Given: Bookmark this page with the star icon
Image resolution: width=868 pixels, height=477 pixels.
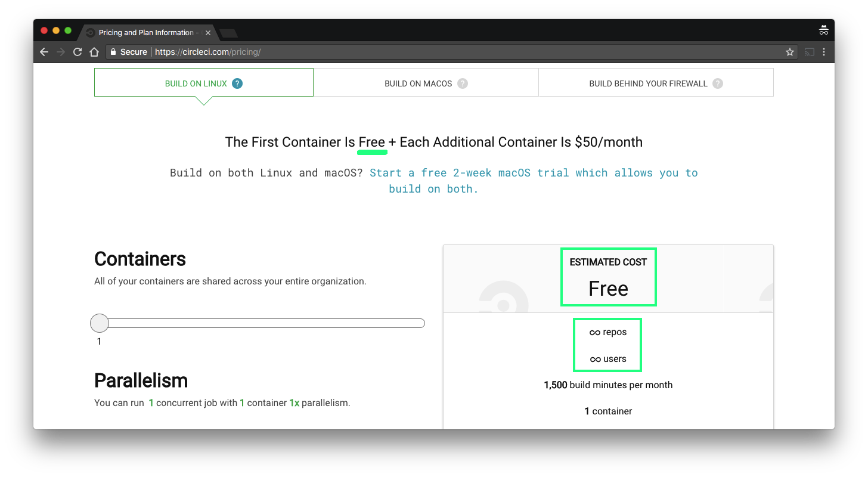Looking at the screenshot, I should point(790,52).
